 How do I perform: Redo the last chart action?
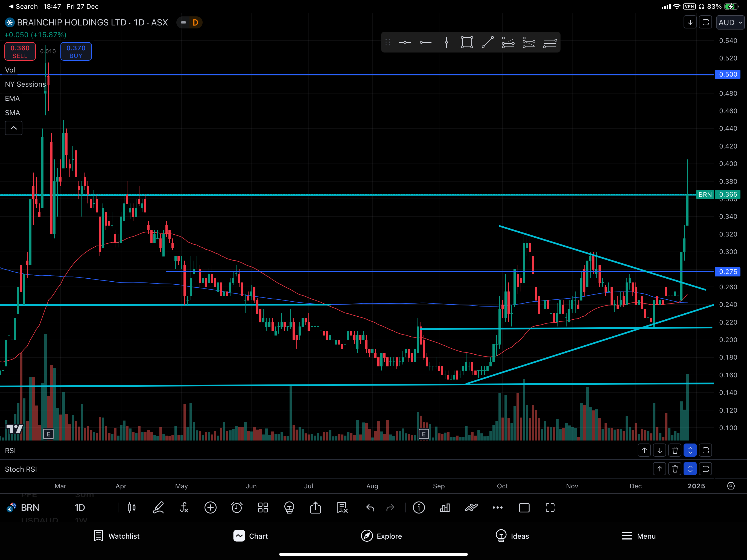point(390,507)
